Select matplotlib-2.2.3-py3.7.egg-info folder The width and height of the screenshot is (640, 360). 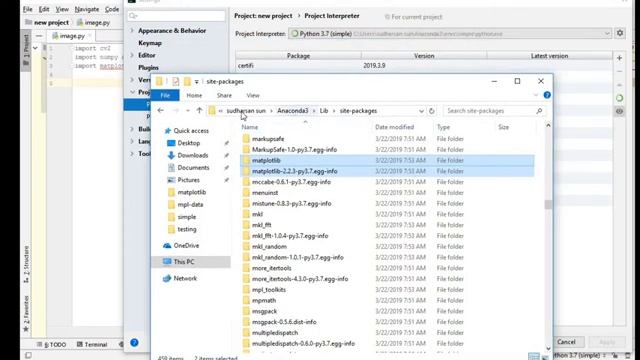coord(387,171)
